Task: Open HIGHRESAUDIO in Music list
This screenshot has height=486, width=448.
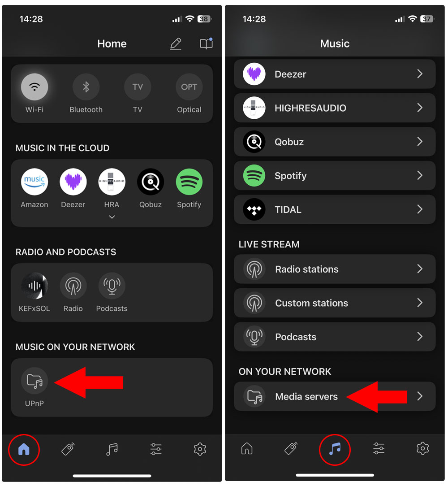Action: click(x=335, y=108)
